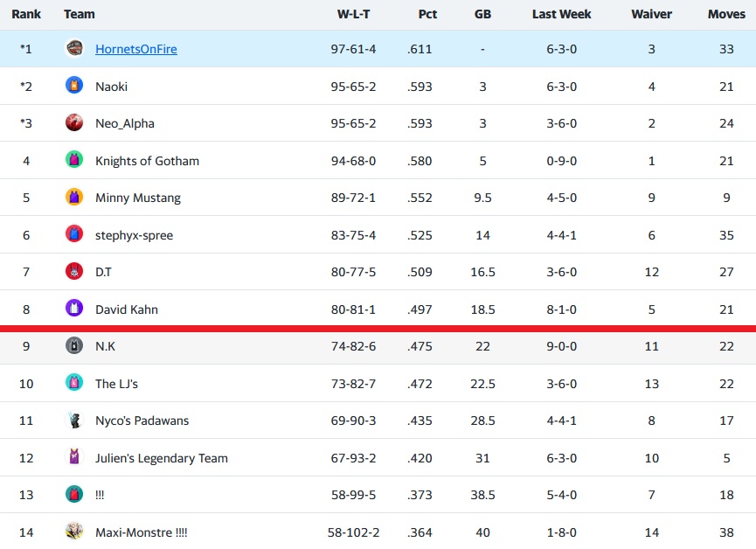
Task: Click Minny Mustang's team avatar icon
Action: point(74,198)
